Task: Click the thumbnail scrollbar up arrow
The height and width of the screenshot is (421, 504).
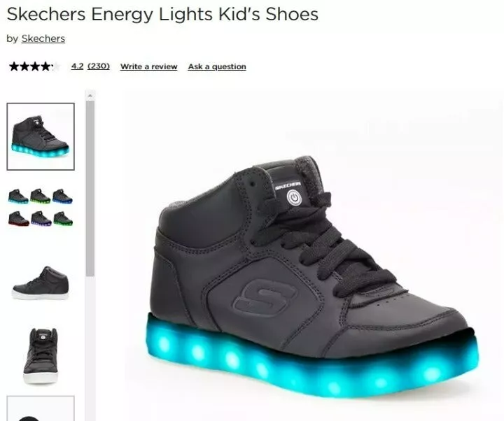Action: [90, 95]
